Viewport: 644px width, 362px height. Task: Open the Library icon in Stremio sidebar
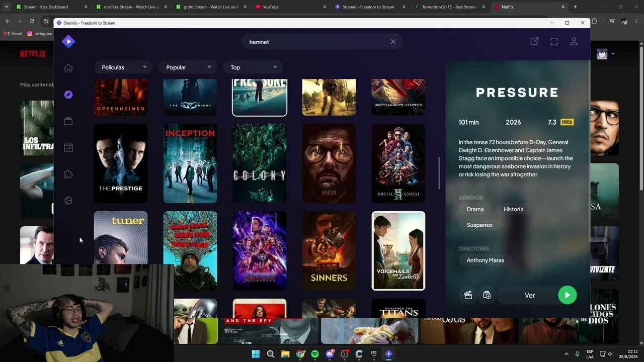(x=68, y=121)
